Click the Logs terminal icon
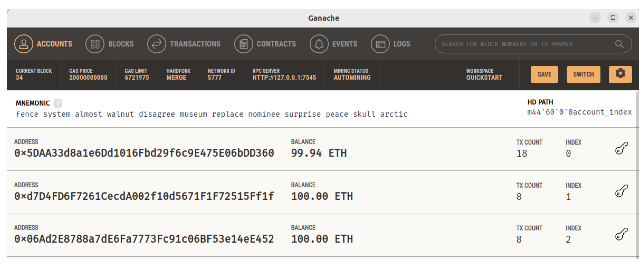The image size is (644, 265). (x=380, y=44)
